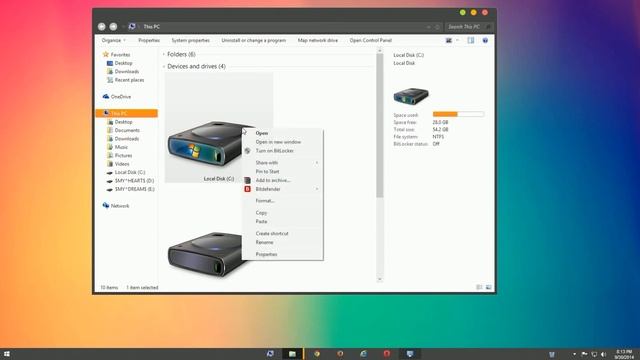Click the volume icon in system tray
640x360 pixels.
coord(604,354)
